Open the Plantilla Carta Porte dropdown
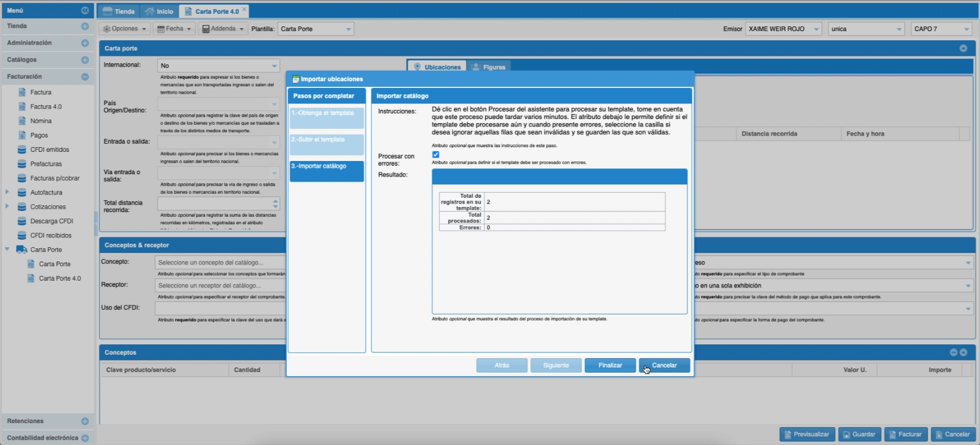This screenshot has height=445, width=980. [x=348, y=29]
